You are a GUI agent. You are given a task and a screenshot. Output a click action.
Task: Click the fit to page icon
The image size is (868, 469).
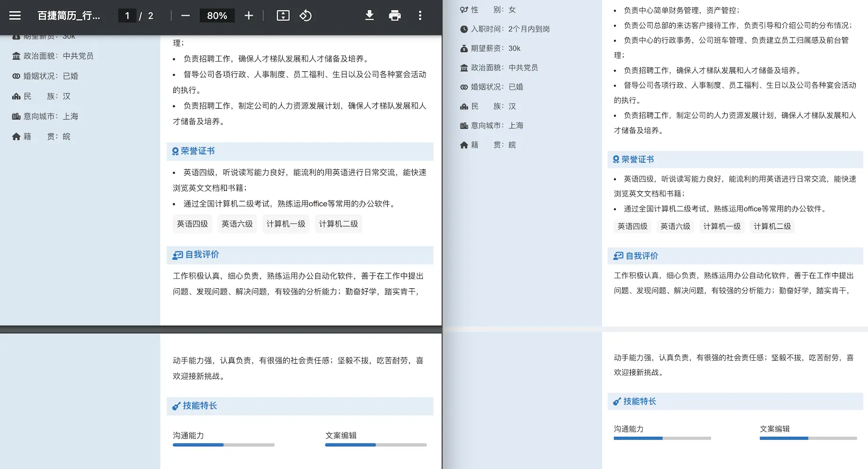click(283, 16)
